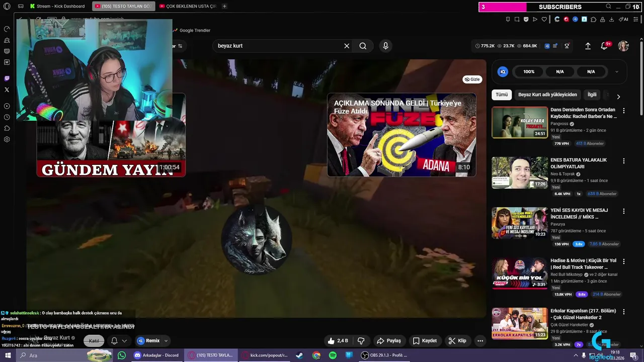
Task: Click the heart bookmark icon in address bar
Action: pyautogui.click(x=544, y=19)
